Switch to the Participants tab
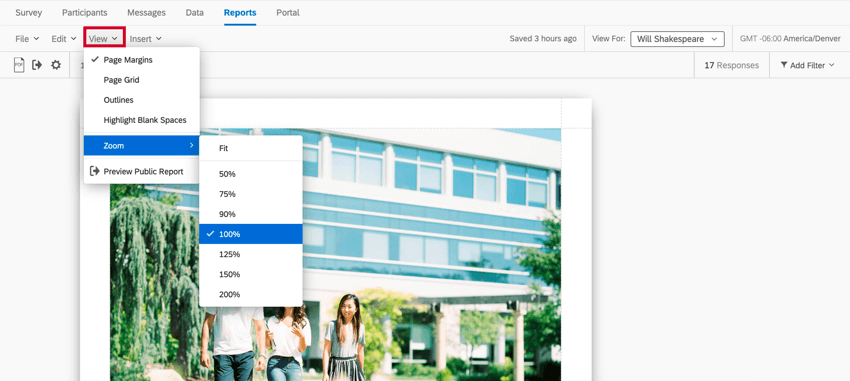Screen dimensions: 850x381 tap(85, 12)
